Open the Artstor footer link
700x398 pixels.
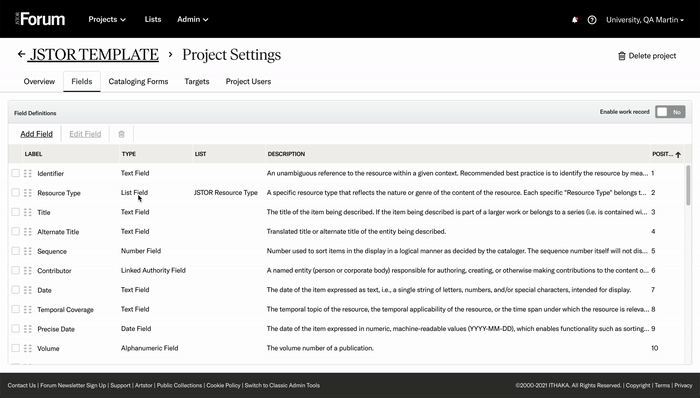(144, 386)
